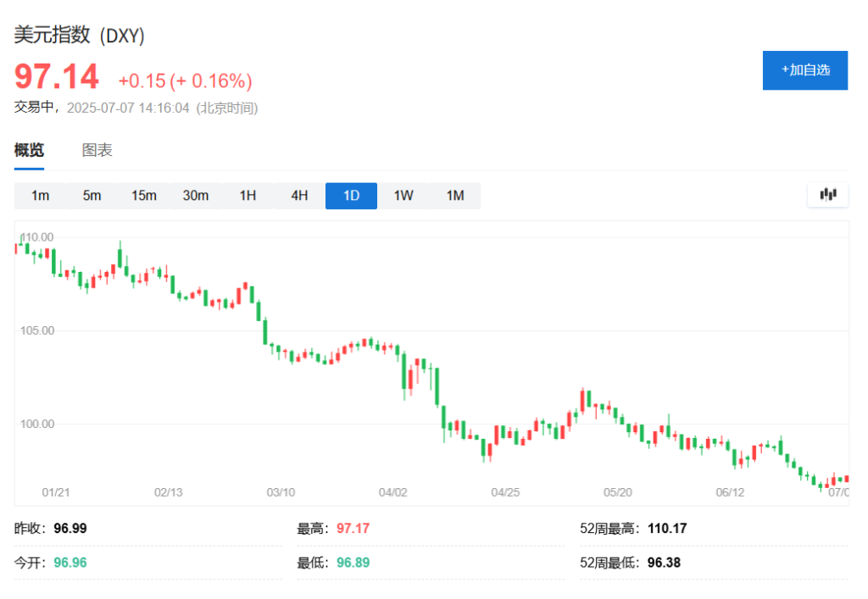Open the 概览 tab
868x599 pixels.
(x=29, y=150)
